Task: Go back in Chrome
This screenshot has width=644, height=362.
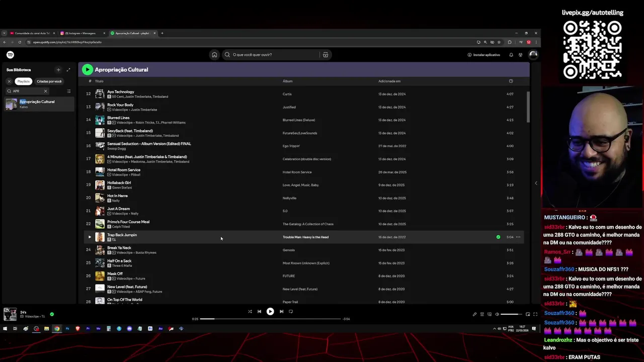Action: 5,42
